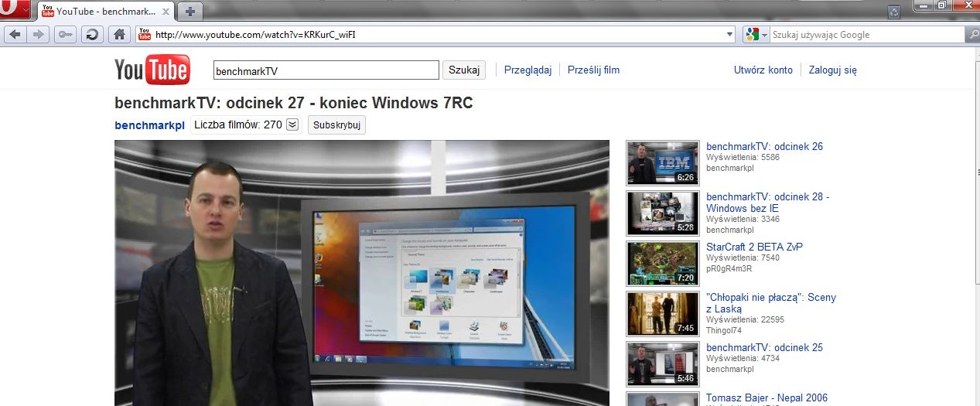Viewport: 980px width, 406px height.
Task: Go forward with the browser Forward arrow
Action: pyautogui.click(x=39, y=34)
